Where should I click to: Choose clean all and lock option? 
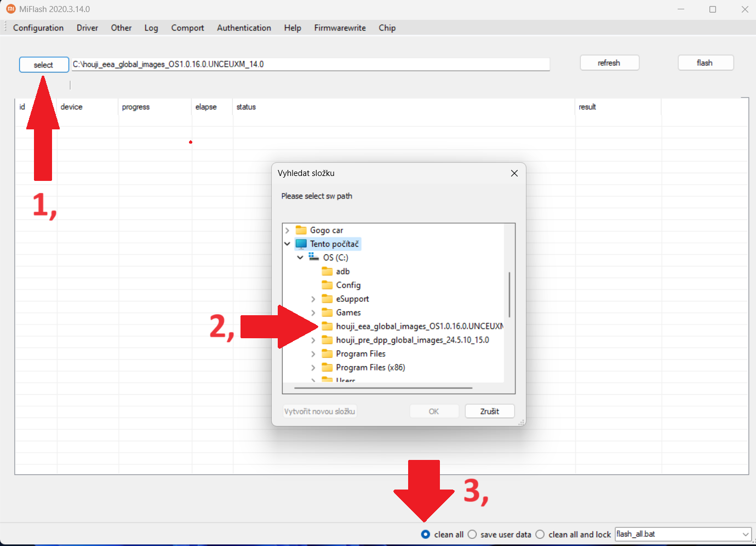coord(540,534)
